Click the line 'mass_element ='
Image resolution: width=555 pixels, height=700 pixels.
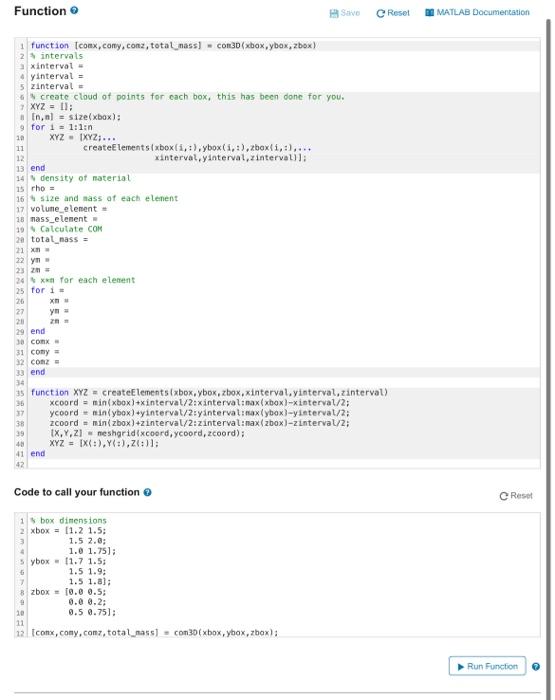coord(64,219)
